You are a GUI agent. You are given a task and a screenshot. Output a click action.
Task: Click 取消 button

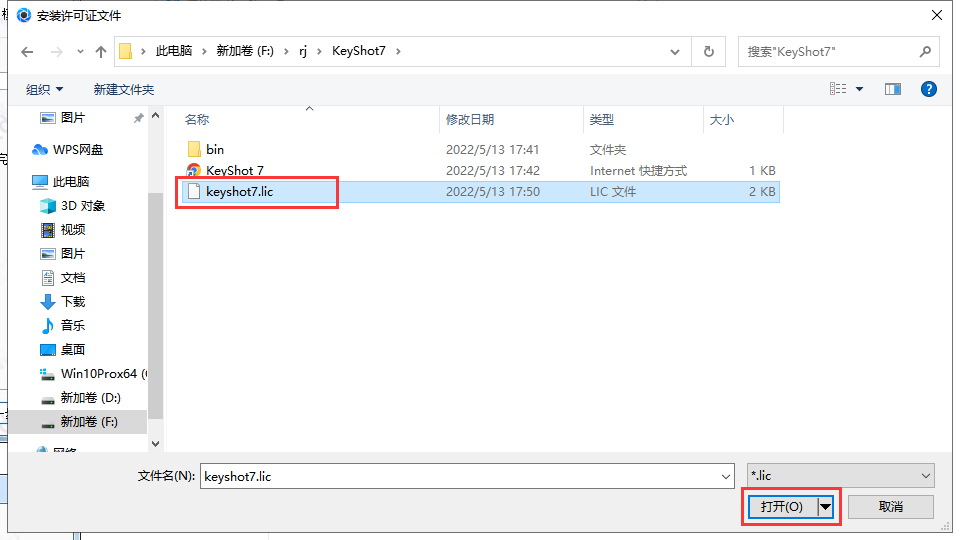[891, 506]
